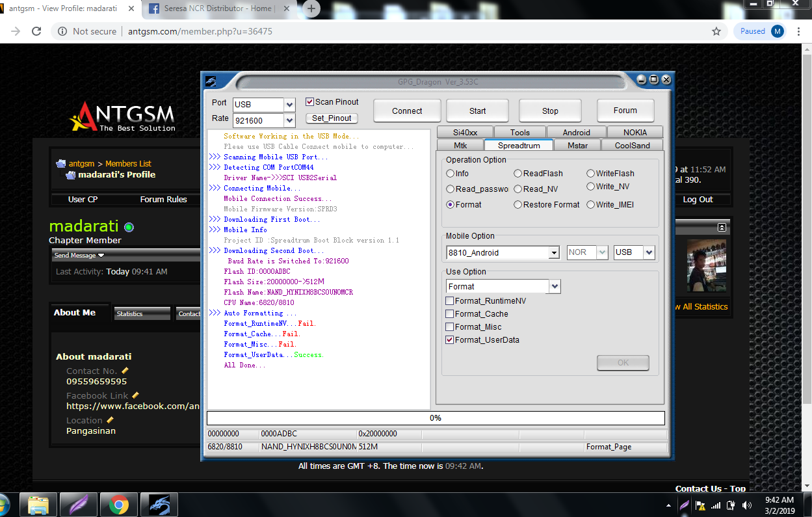Switch to the Tools tab

520,133
